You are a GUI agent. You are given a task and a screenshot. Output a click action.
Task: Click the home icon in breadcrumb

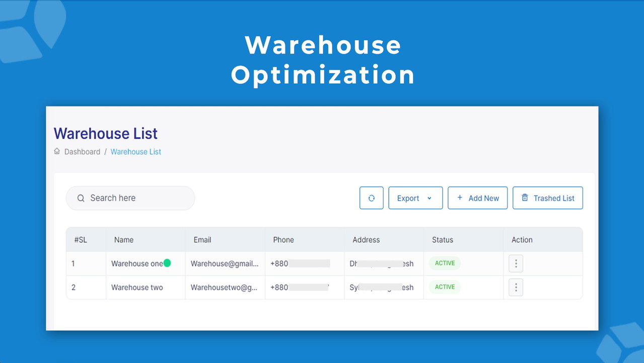(x=57, y=151)
